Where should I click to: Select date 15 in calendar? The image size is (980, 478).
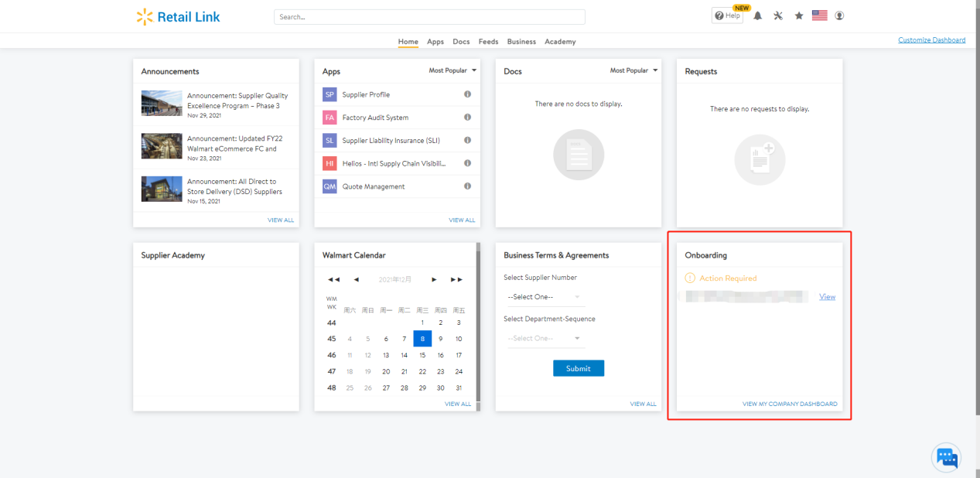click(422, 355)
